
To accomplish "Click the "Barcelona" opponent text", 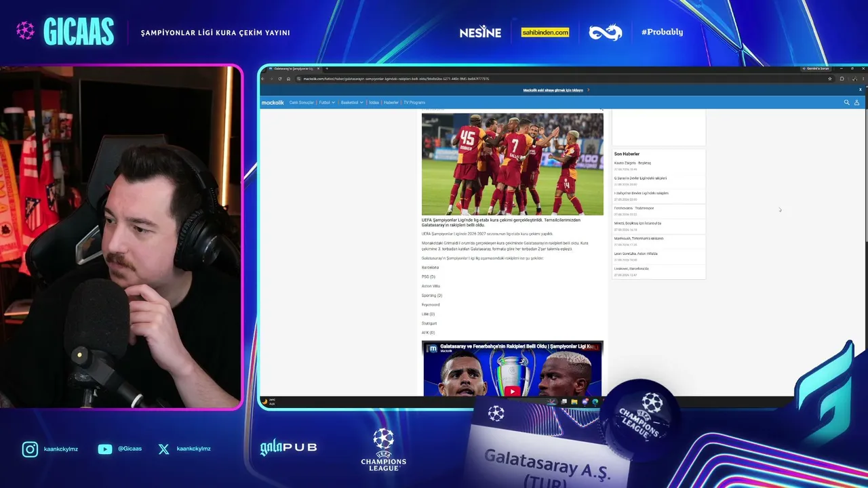I will [430, 268].
